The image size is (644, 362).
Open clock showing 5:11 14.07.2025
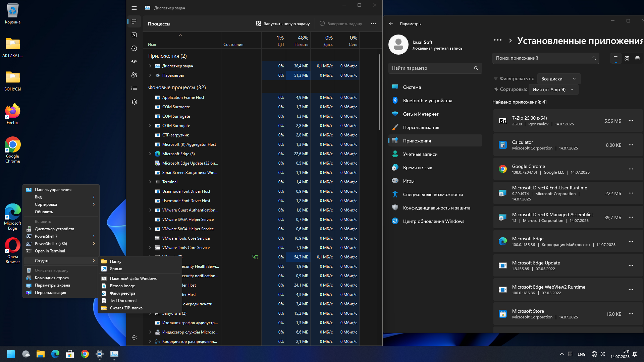[620, 354]
